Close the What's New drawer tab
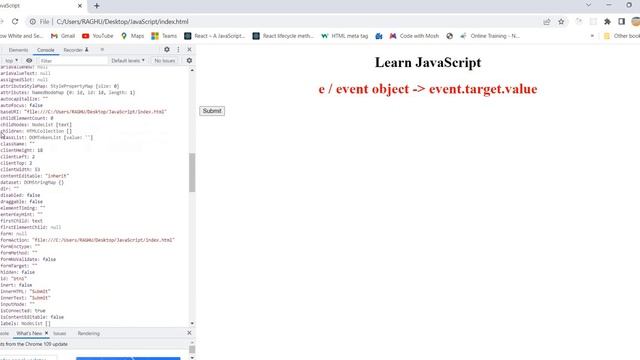Screen dimensions: 640x360 pos(46,333)
